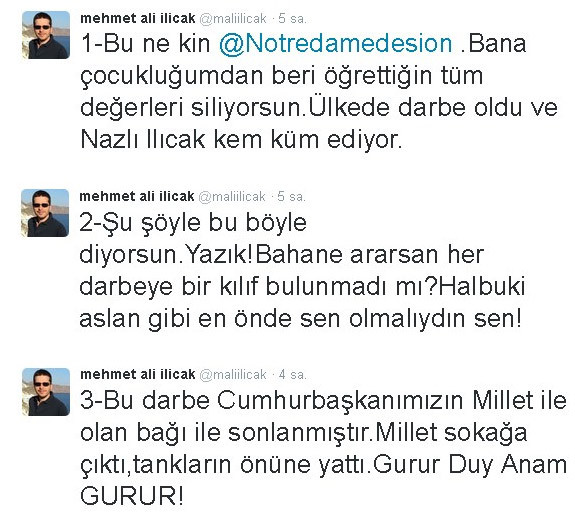The image size is (575, 514).
Task: Click the tweet text starting with 1-Bu ne kin
Action: 319,92
